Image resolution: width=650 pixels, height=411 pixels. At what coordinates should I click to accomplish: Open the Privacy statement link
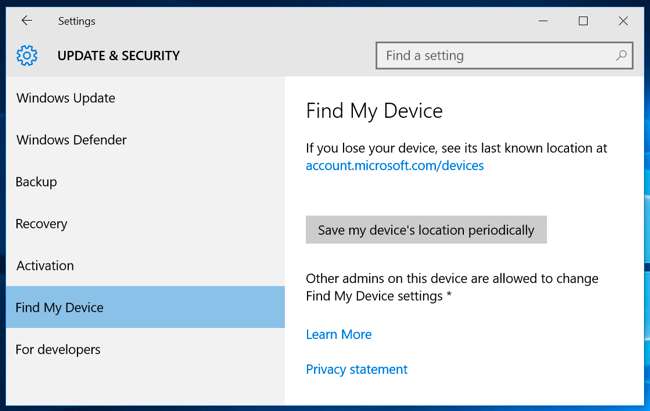(x=356, y=370)
